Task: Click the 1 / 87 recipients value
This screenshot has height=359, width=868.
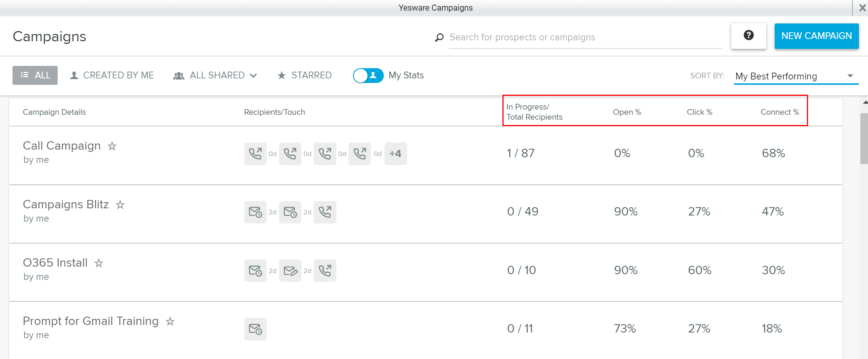Action: click(x=521, y=153)
